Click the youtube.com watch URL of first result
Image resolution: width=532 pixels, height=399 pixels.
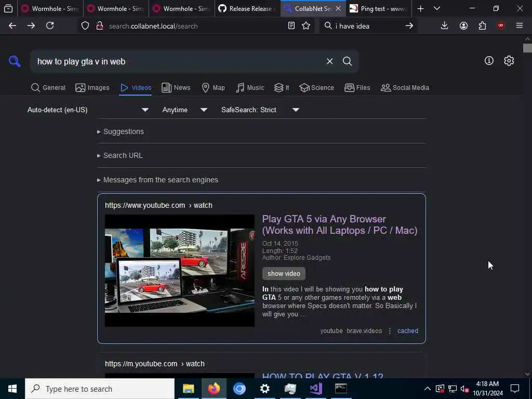click(158, 205)
